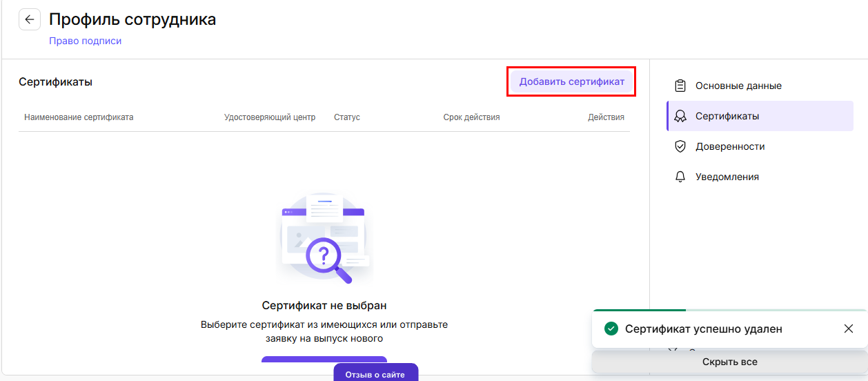Click the green progress bar on the notification
Viewport: 868px width, 381px height.
639,311
